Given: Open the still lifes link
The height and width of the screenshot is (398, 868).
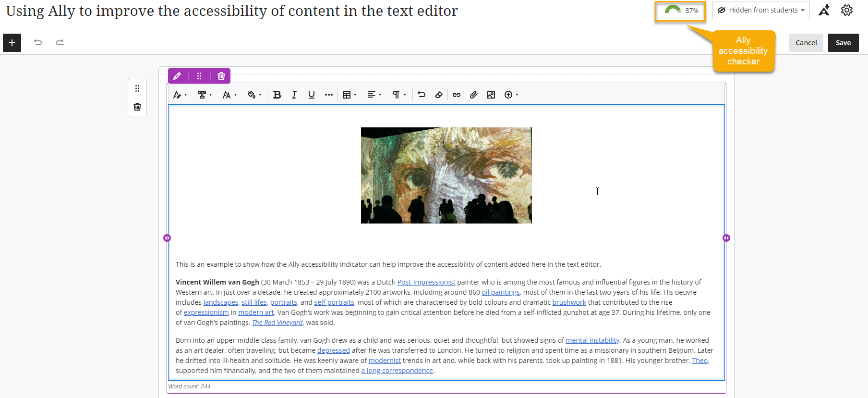Looking at the screenshot, I should 254,302.
